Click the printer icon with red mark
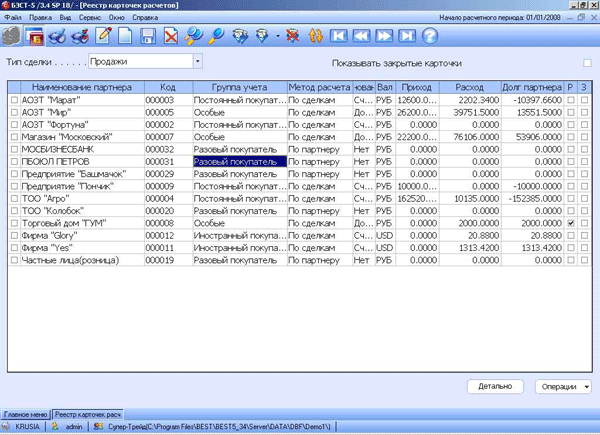The image size is (600, 435). (x=80, y=36)
